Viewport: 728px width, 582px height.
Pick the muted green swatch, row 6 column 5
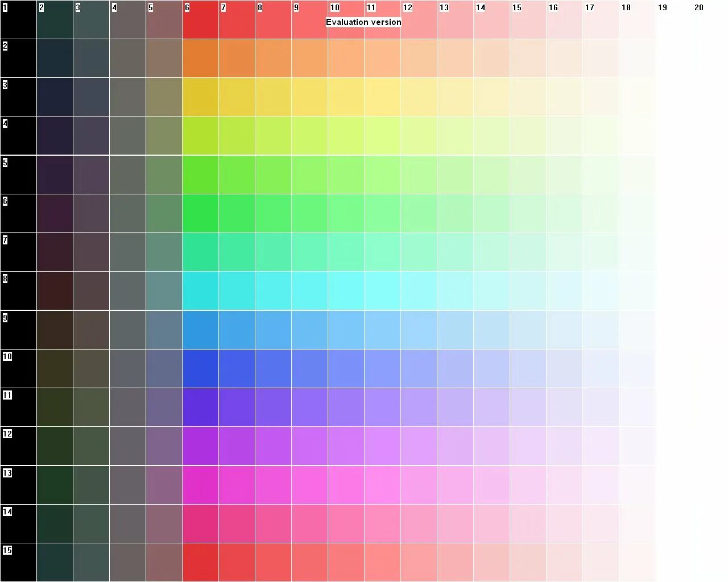(x=164, y=213)
